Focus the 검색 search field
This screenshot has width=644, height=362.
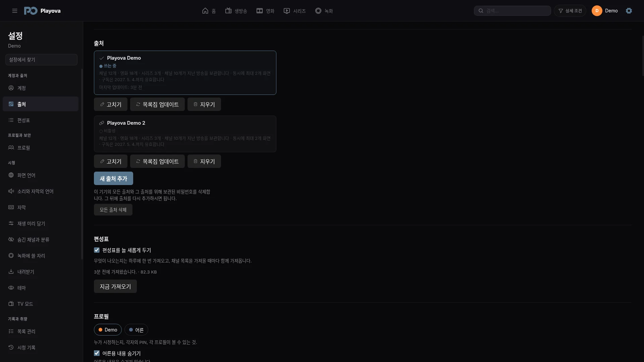(x=513, y=11)
